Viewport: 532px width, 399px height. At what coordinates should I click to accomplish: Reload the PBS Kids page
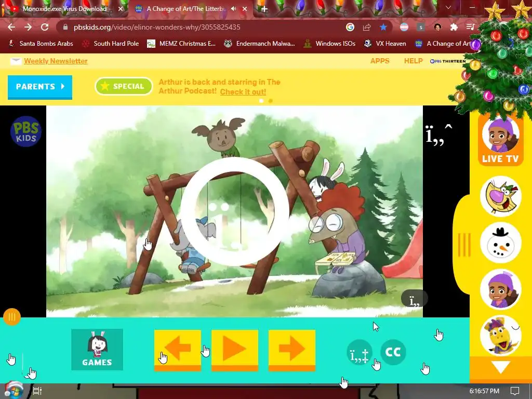click(x=45, y=27)
